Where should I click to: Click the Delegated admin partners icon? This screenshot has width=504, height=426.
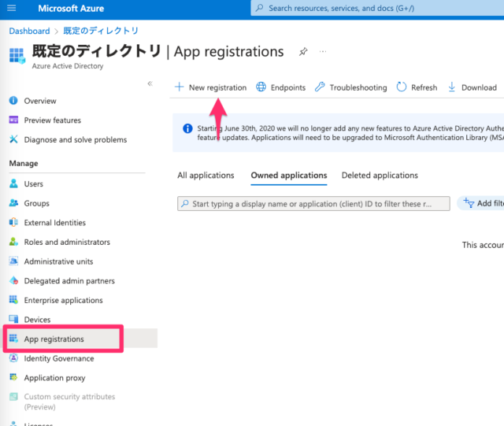(x=13, y=280)
